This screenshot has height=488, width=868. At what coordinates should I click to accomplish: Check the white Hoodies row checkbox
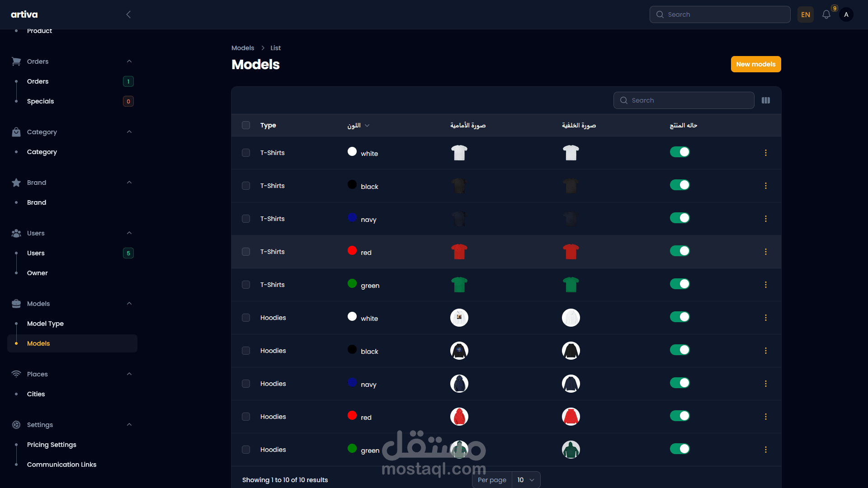coord(246,318)
